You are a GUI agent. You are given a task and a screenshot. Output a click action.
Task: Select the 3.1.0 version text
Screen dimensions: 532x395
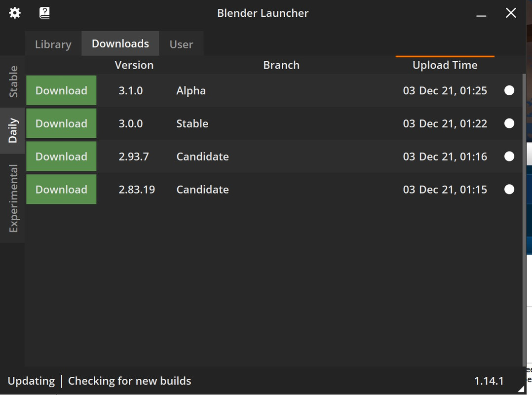pyautogui.click(x=131, y=91)
